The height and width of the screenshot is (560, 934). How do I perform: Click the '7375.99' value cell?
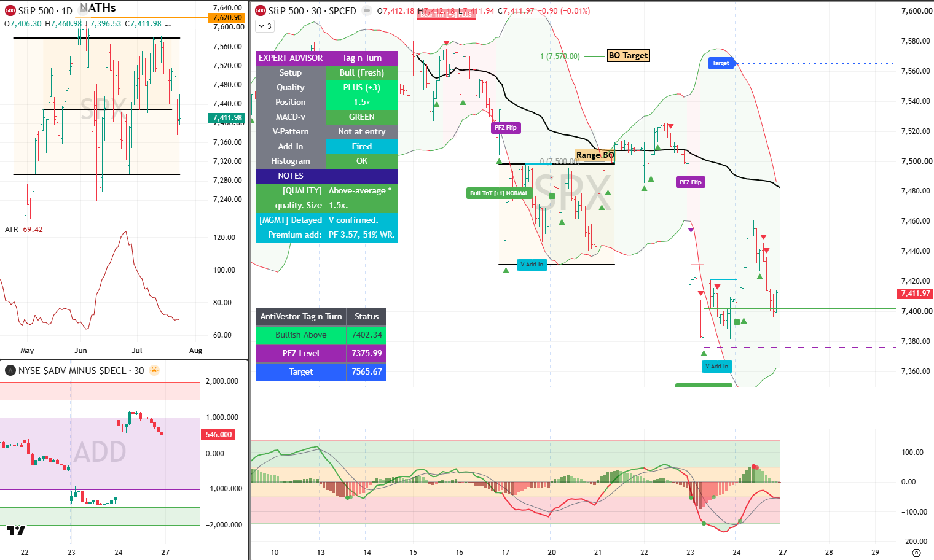(x=366, y=353)
